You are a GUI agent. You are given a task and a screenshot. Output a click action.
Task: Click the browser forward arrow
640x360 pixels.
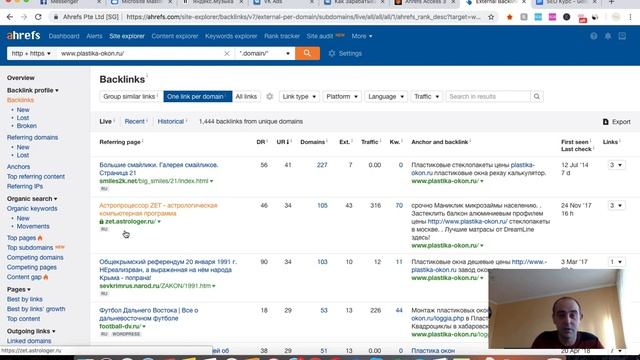(24, 17)
